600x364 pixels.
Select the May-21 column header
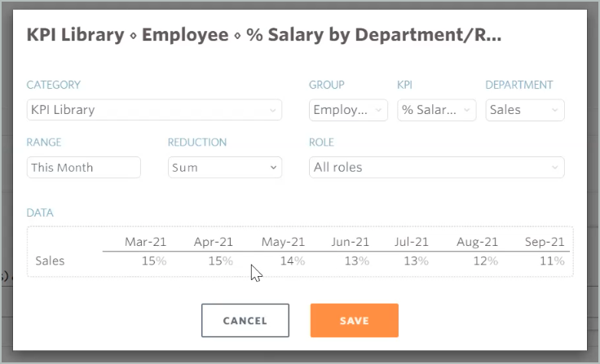pos(283,242)
